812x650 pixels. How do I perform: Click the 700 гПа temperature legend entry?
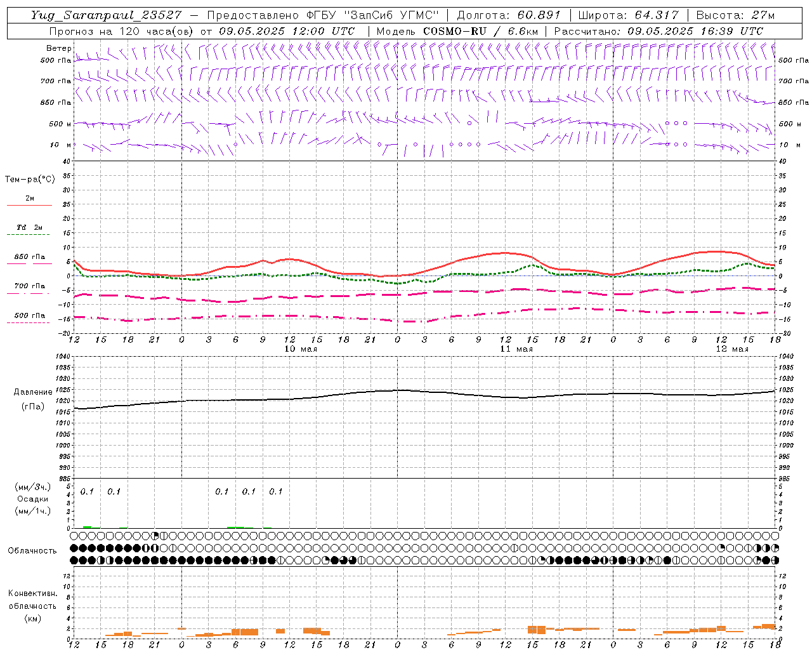coord(30,286)
